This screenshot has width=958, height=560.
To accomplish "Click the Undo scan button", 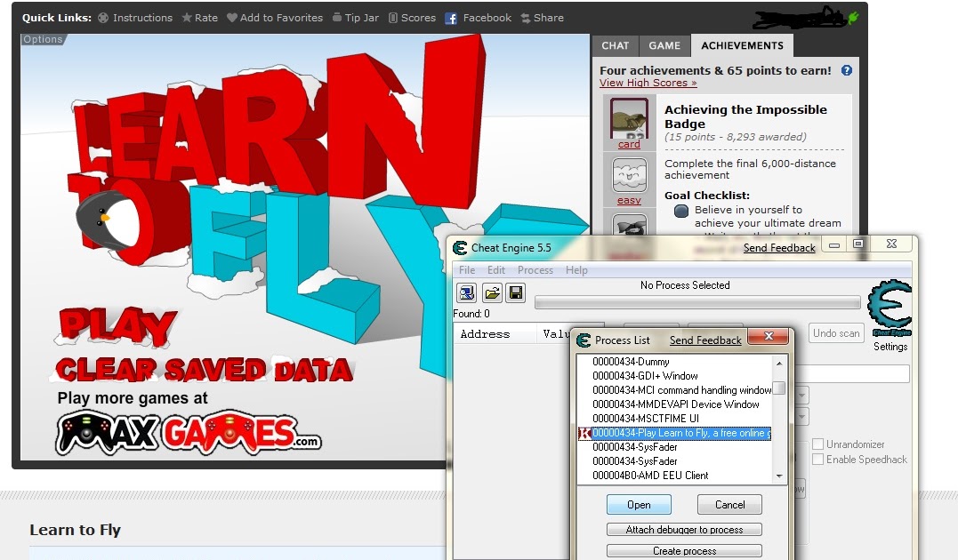I will click(x=836, y=333).
